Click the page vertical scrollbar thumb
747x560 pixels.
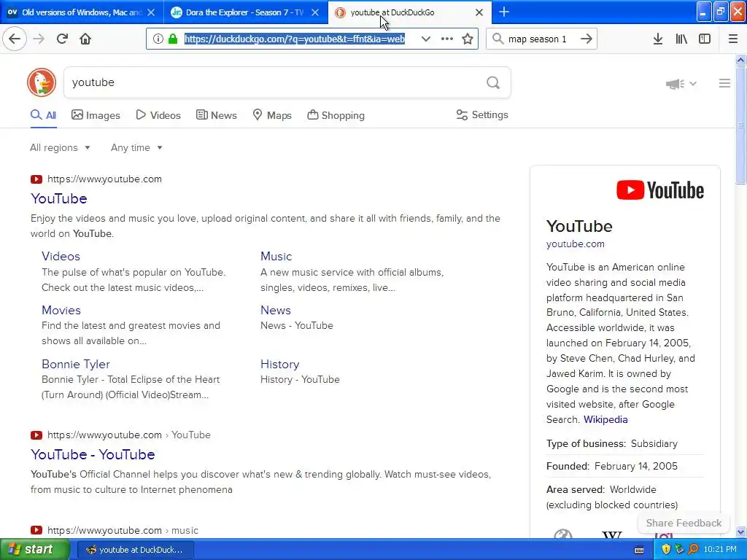[740, 125]
